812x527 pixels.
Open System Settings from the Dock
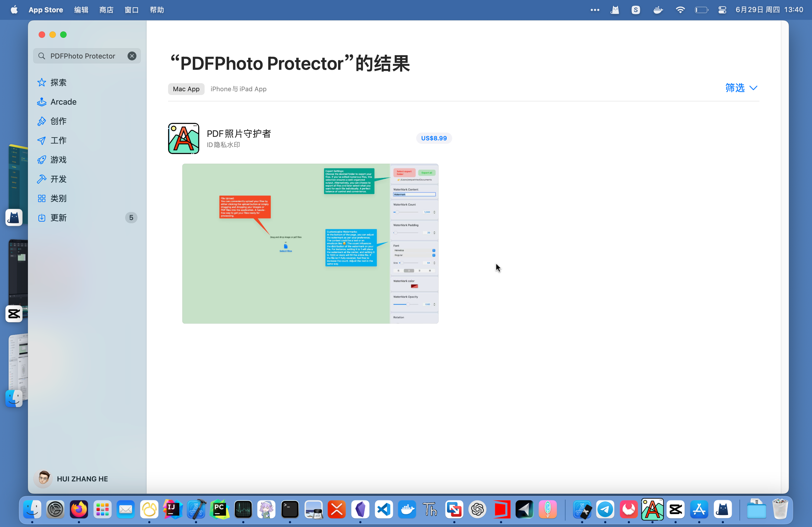(55, 509)
